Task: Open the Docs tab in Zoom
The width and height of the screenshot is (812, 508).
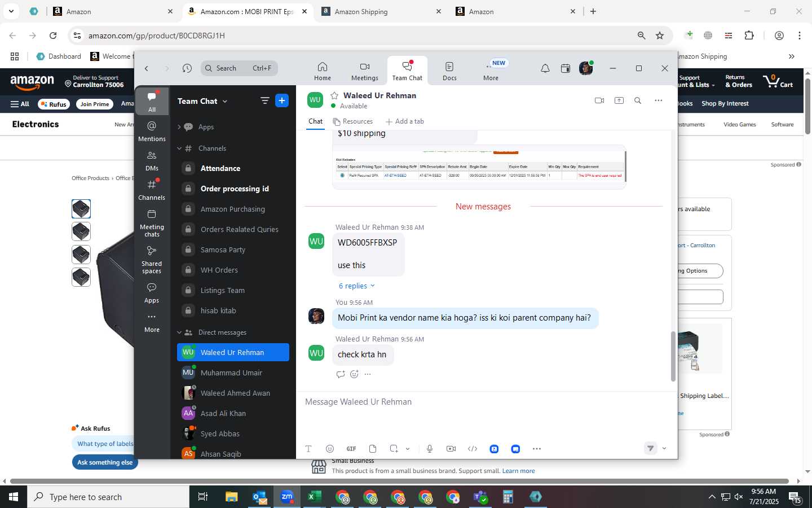Action: [x=449, y=71]
